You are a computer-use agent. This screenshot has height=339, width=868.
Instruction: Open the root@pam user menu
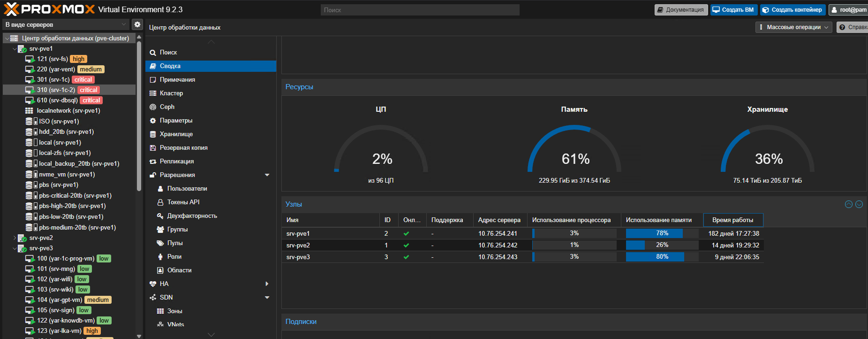(x=849, y=10)
